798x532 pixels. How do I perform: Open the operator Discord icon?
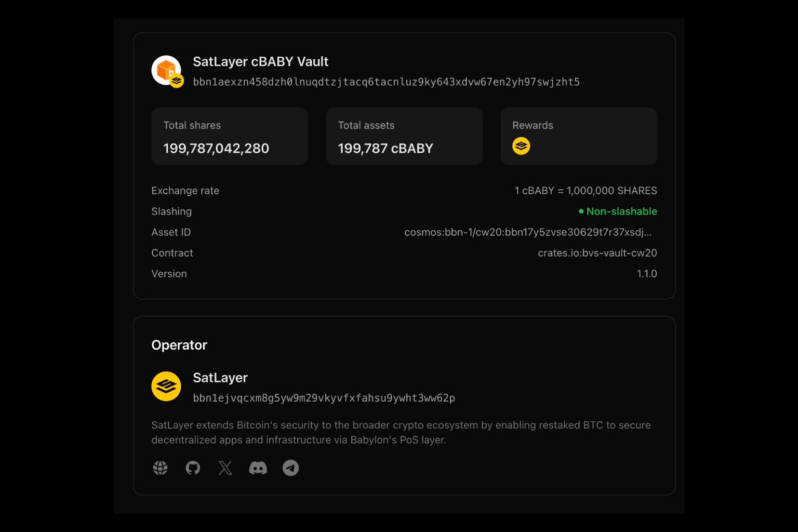[x=258, y=468]
